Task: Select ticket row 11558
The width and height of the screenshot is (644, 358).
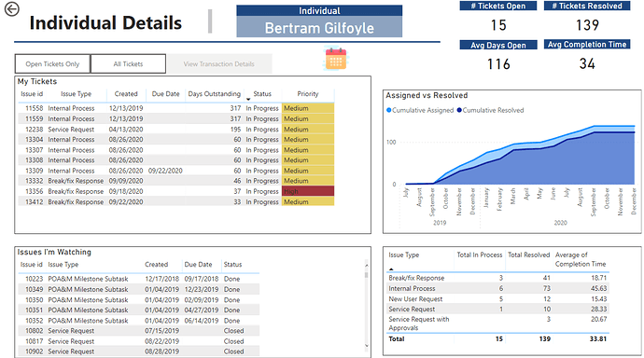Action: (175, 108)
